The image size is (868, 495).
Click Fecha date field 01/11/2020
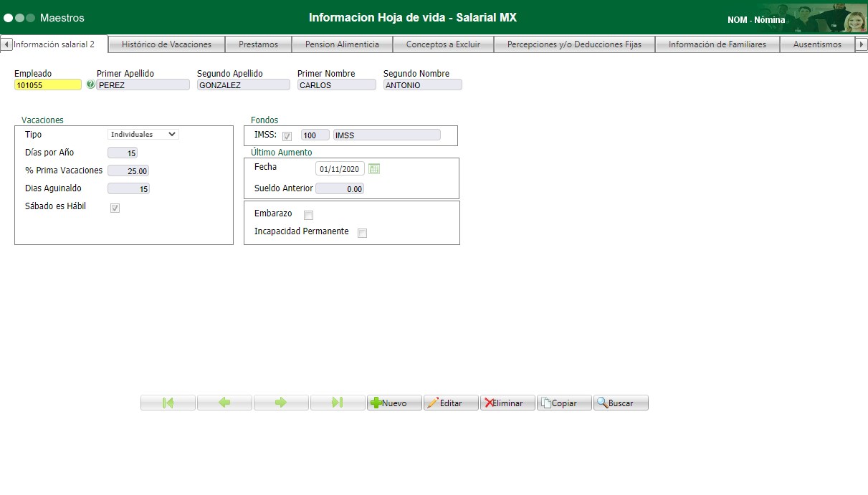(340, 169)
